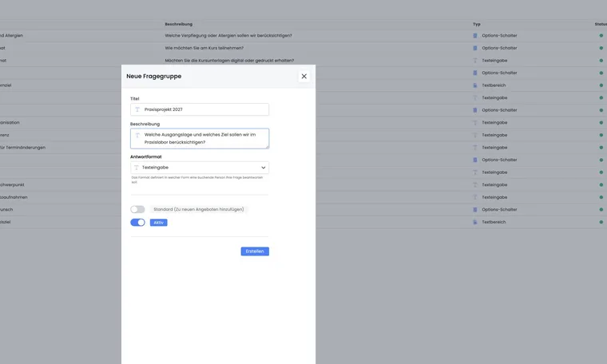
Task: Click the green status dot in the 'ernziel' row
Action: [601, 85]
